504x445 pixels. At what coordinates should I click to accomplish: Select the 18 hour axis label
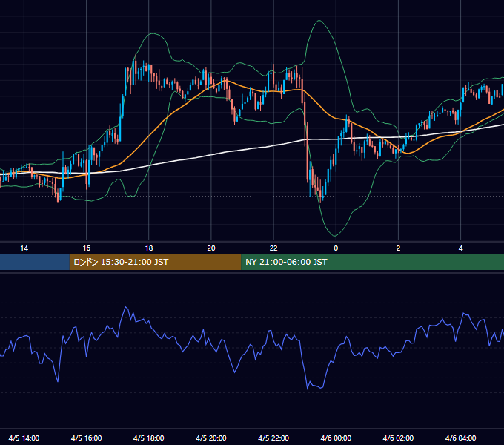coord(149,248)
